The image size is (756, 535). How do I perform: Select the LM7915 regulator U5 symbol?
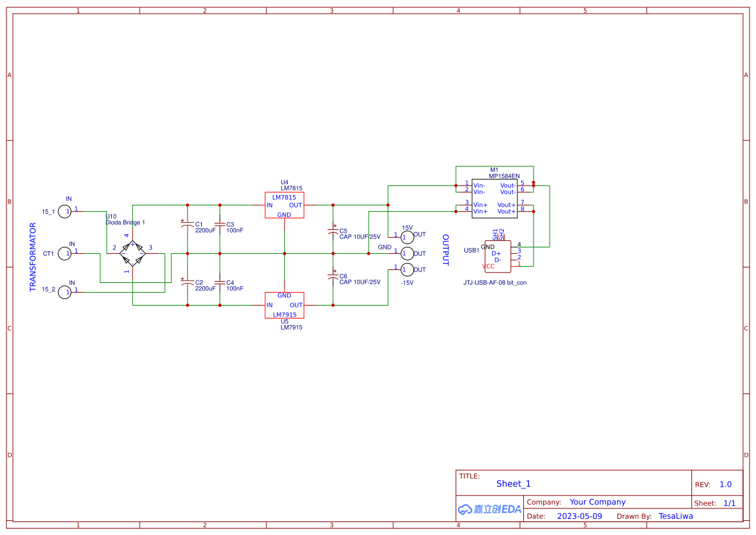[x=285, y=306]
